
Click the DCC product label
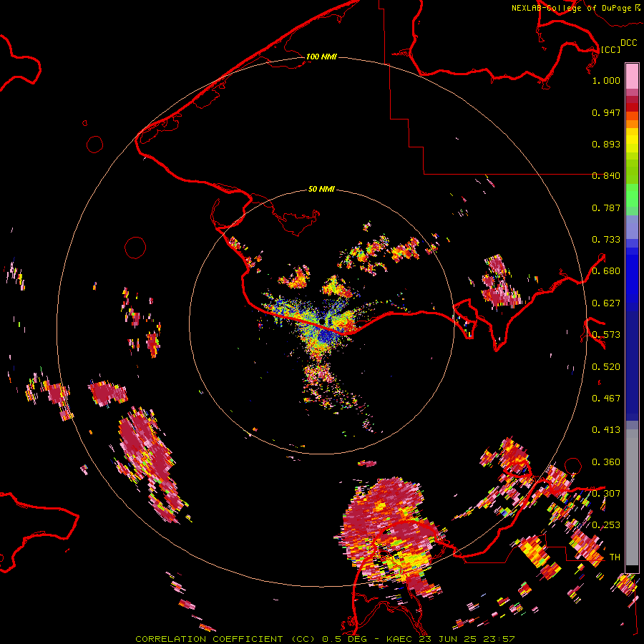[x=628, y=43]
